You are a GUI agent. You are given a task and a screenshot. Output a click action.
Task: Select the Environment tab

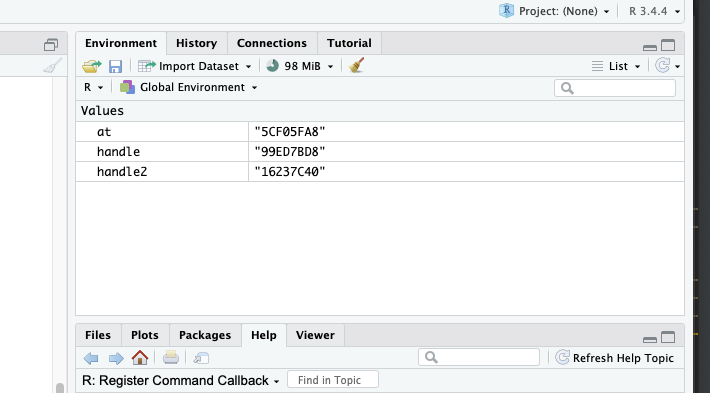click(121, 43)
